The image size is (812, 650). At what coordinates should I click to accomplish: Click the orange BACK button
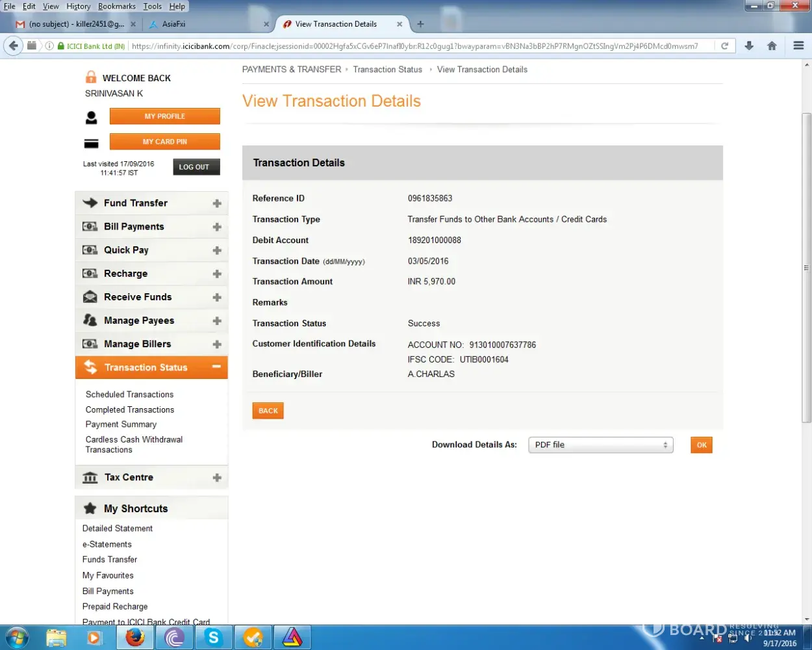tap(268, 411)
